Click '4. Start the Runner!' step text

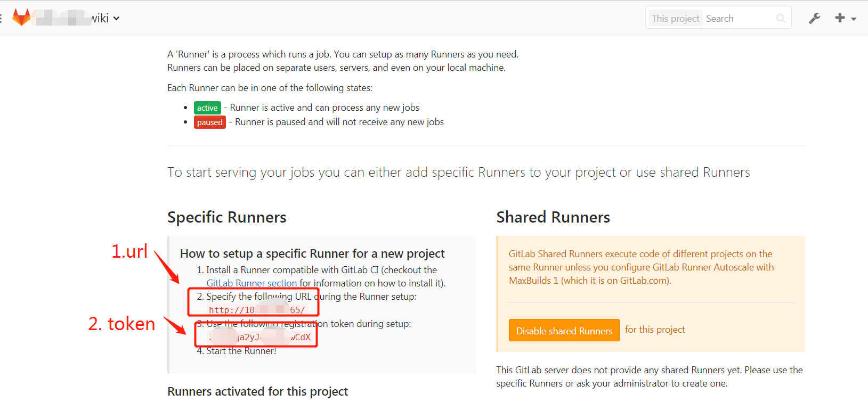pyautogui.click(x=237, y=351)
